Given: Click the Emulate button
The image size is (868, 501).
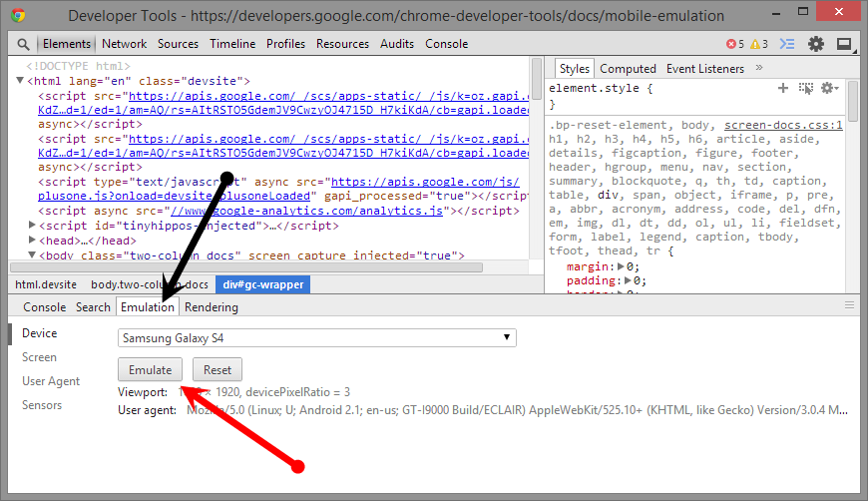Looking at the screenshot, I should click(150, 370).
